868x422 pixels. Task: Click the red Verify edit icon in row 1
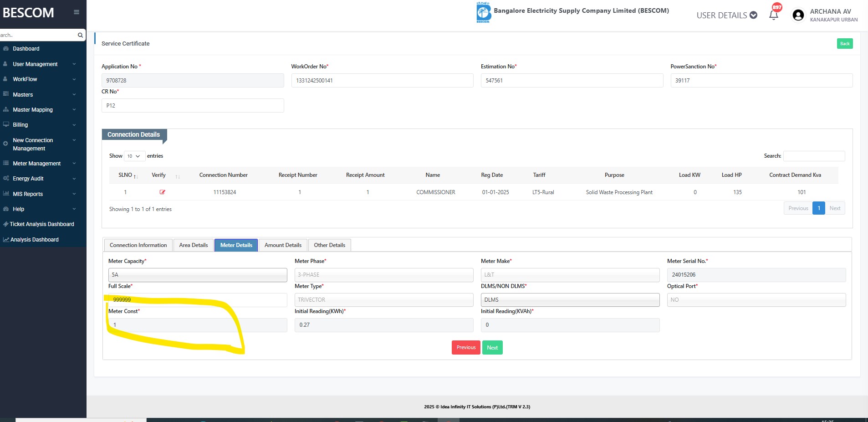click(x=162, y=192)
